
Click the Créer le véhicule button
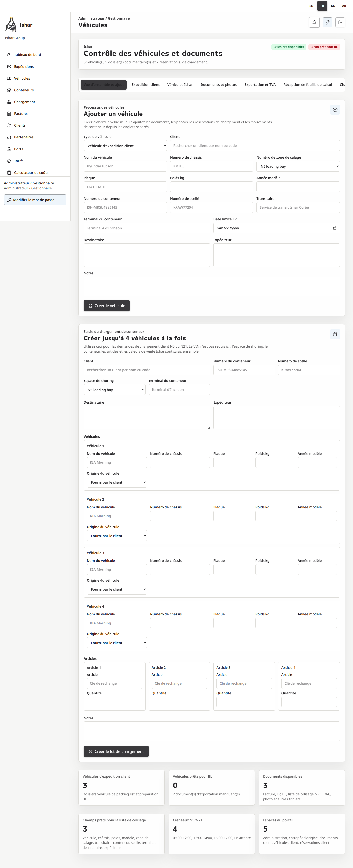pyautogui.click(x=107, y=306)
